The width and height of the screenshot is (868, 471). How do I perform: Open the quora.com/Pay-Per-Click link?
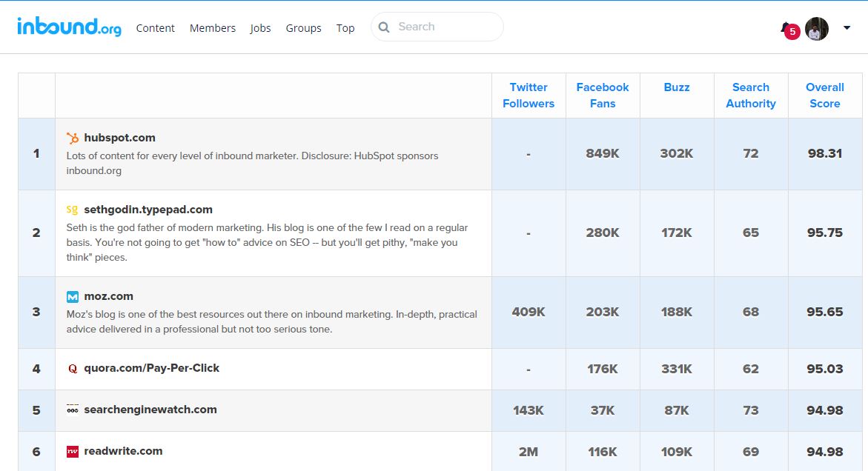pyautogui.click(x=152, y=368)
